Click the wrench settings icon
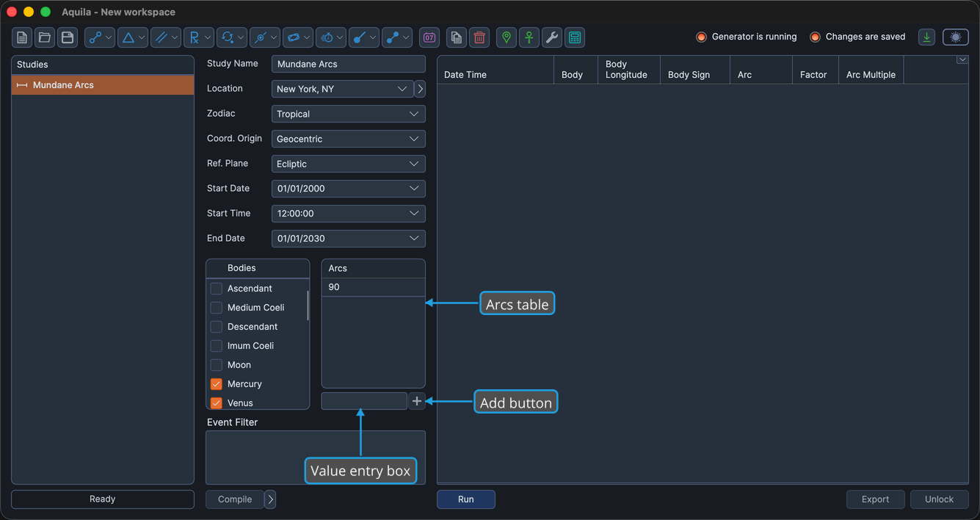Image resolution: width=980 pixels, height=520 pixels. tap(552, 37)
